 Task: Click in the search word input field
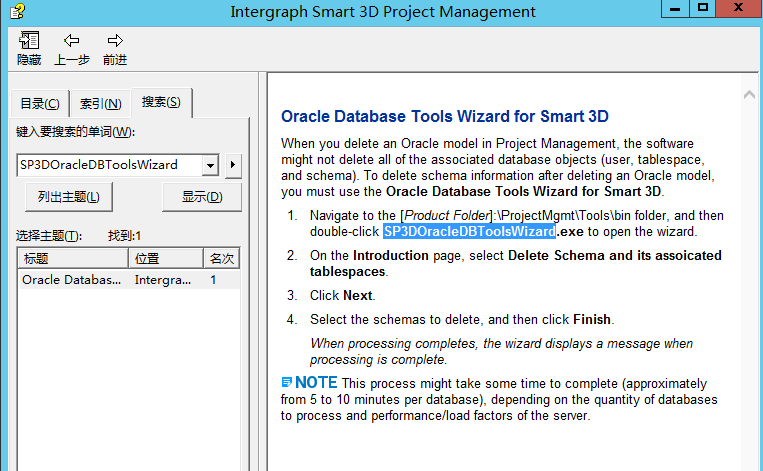pos(109,165)
